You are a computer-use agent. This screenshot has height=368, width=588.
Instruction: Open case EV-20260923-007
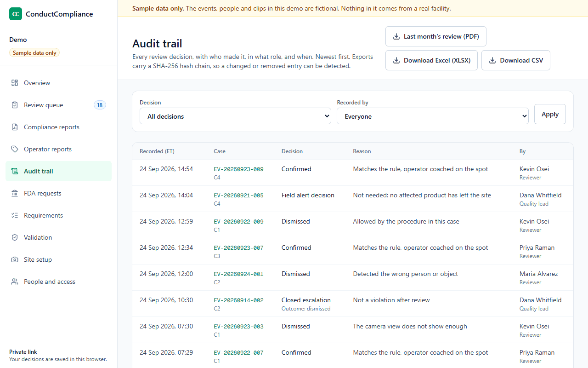click(238, 248)
